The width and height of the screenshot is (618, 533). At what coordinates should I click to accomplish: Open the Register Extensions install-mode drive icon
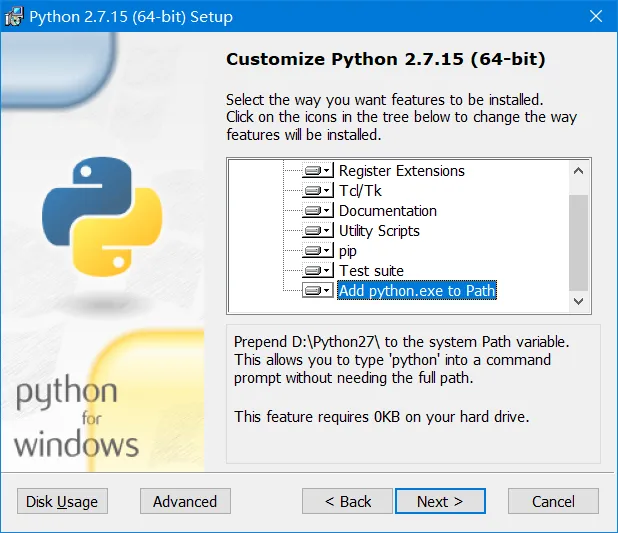tap(318, 171)
